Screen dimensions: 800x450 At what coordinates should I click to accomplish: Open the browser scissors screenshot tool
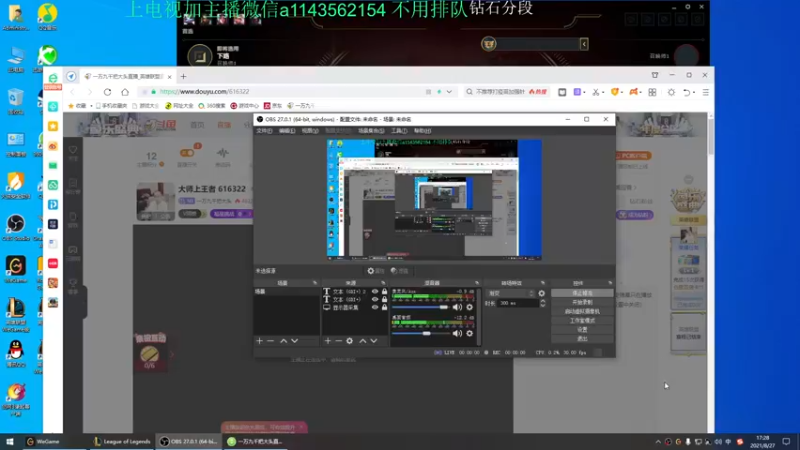pos(595,92)
